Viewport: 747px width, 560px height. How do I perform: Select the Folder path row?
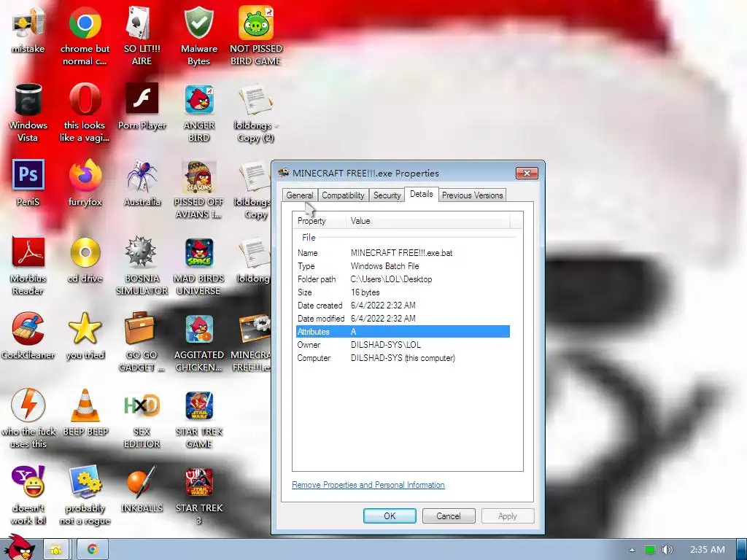pyautogui.click(x=403, y=279)
